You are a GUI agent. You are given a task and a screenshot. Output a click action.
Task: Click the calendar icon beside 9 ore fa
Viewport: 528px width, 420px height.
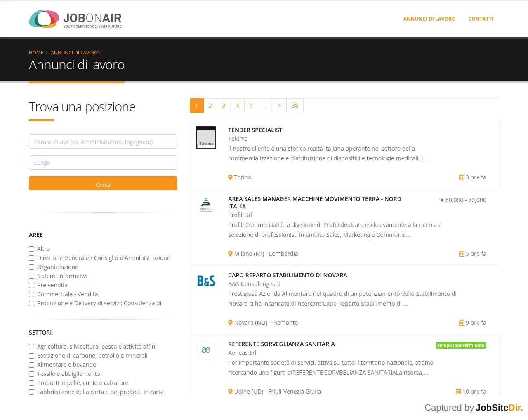462,323
